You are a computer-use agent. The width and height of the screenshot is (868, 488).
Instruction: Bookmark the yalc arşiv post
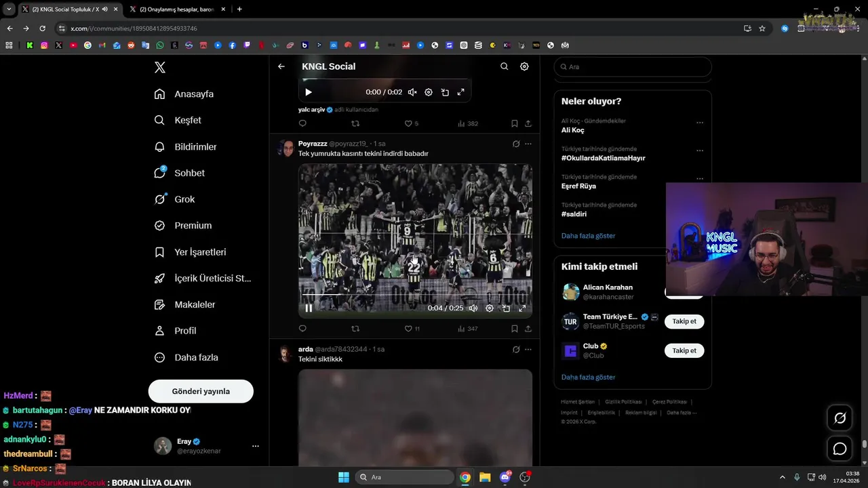tap(515, 123)
